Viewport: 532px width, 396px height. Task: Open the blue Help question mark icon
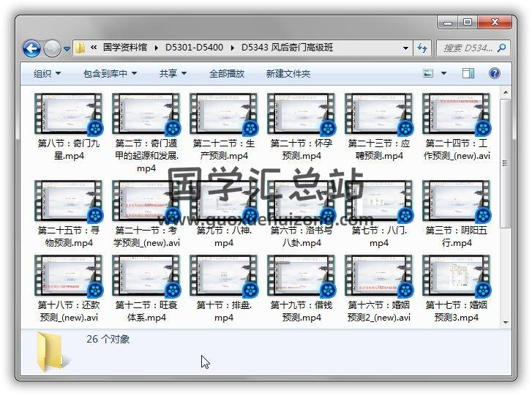click(494, 73)
